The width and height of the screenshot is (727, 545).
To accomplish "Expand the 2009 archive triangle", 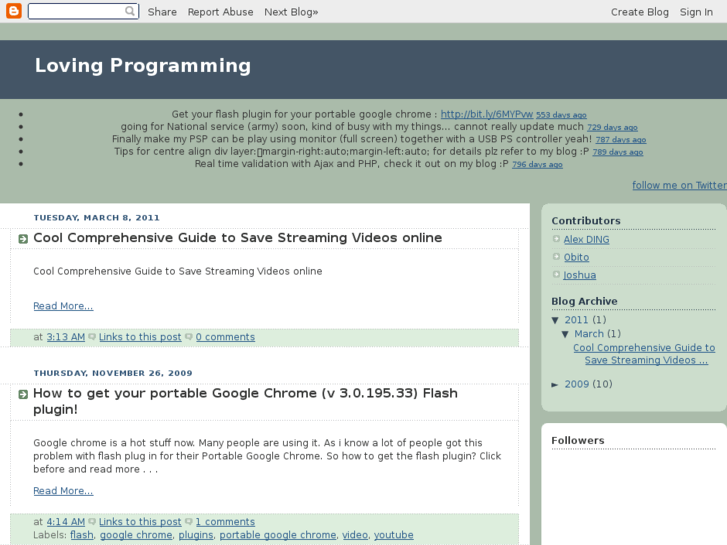I will coord(555,385).
